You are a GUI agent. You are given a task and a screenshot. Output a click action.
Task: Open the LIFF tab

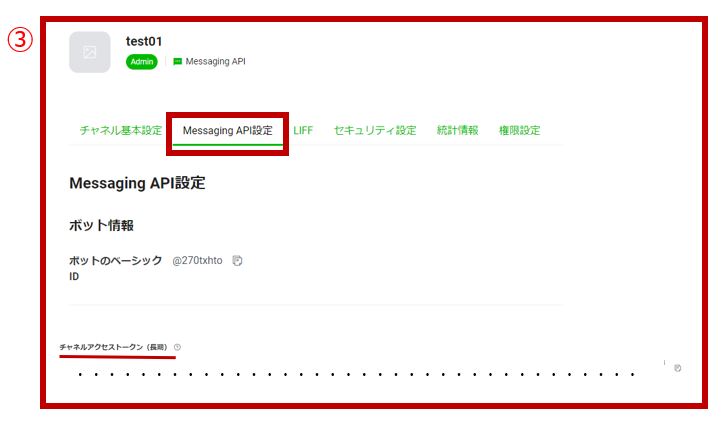coord(303,131)
